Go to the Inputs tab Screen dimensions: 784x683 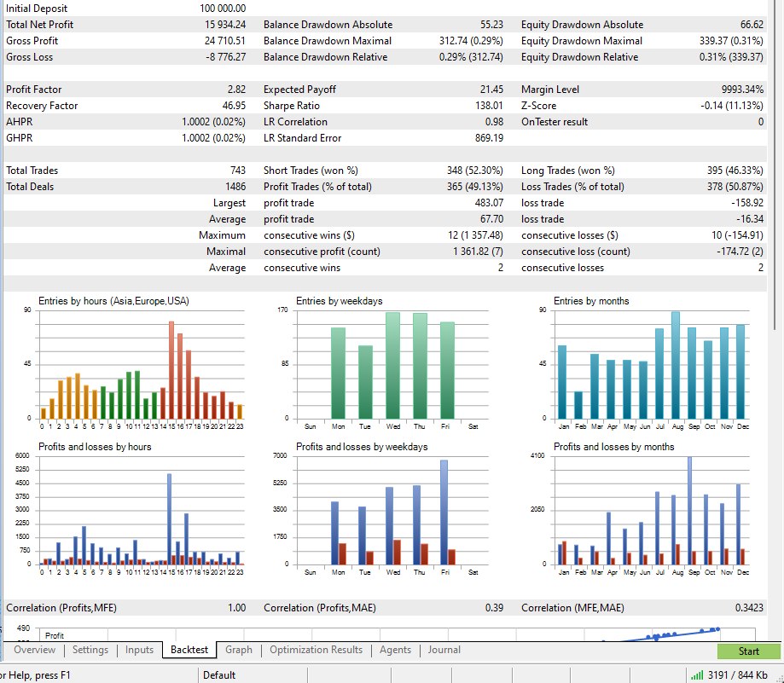pos(139,650)
